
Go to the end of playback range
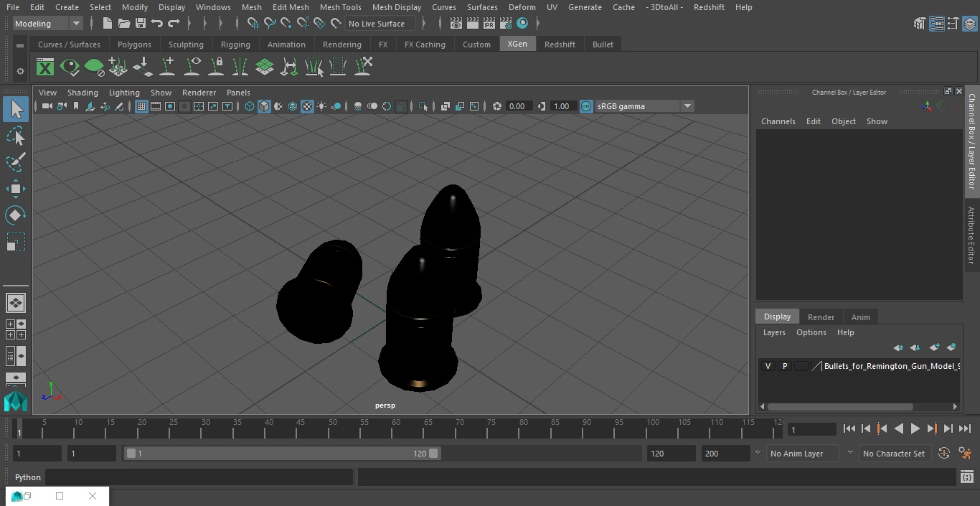point(965,428)
